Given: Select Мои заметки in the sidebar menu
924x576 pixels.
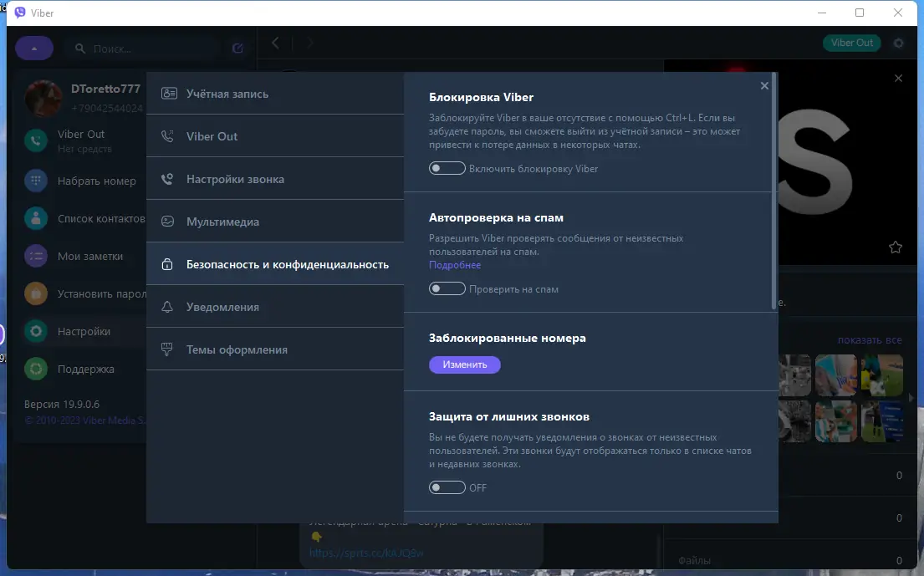Looking at the screenshot, I should coord(90,256).
